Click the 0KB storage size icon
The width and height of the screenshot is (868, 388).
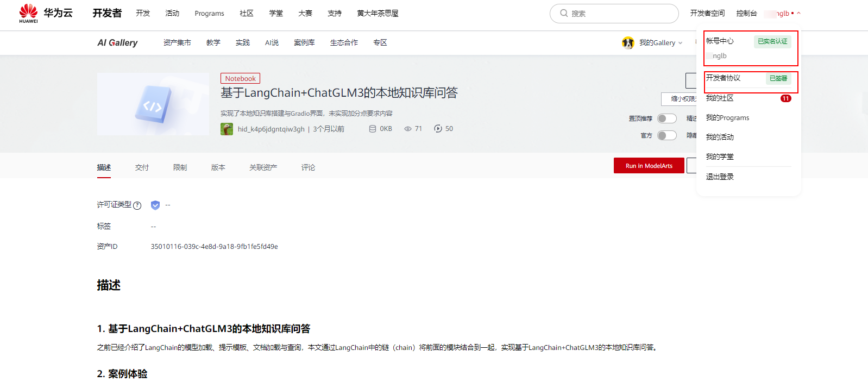(373, 129)
